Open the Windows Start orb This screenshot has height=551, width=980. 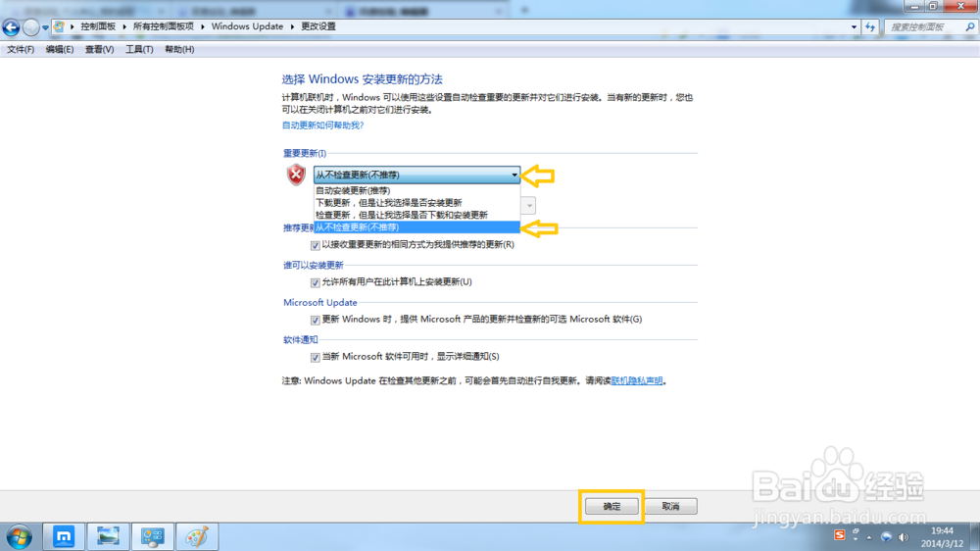(19, 537)
